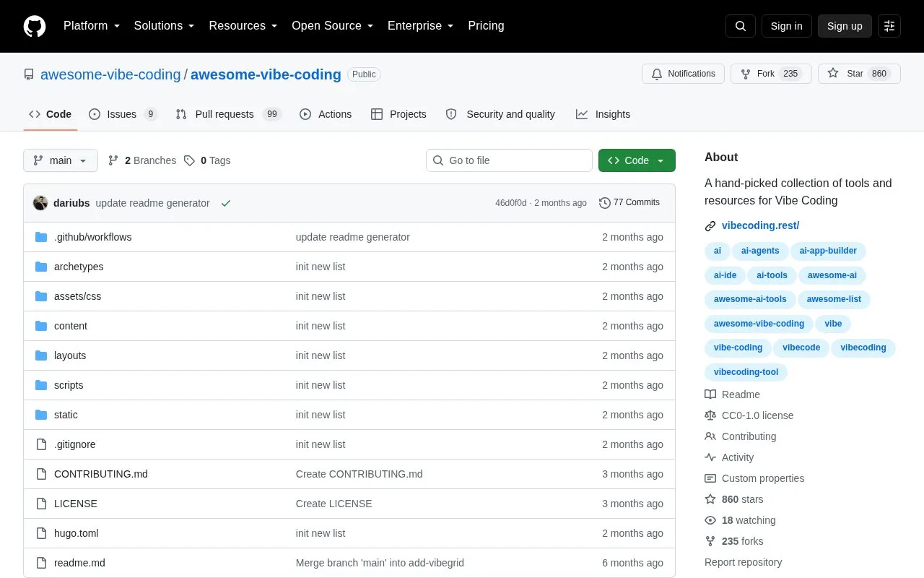Click the archetypes folder icon
Viewport: 924px width, 578px height.
(41, 267)
